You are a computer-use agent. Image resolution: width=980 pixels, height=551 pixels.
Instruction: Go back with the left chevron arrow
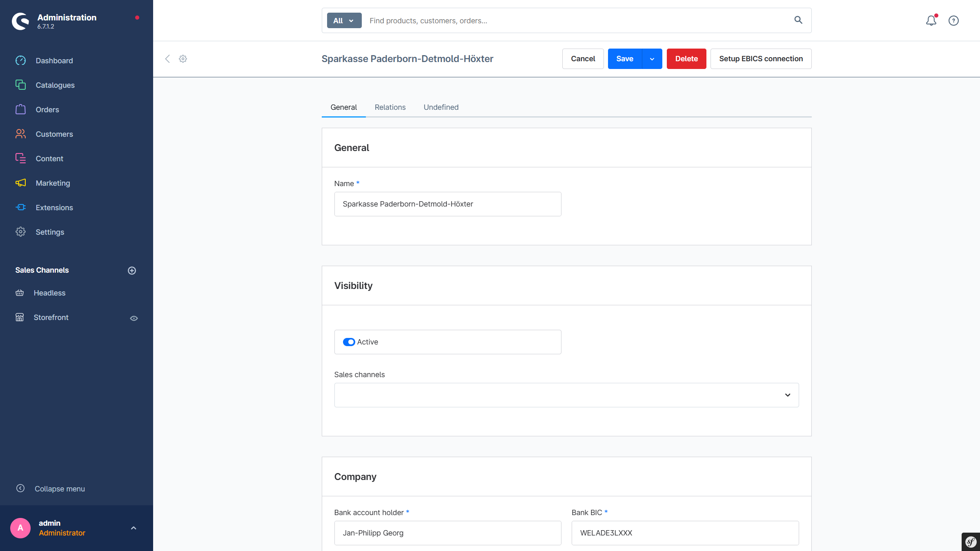pyautogui.click(x=167, y=59)
